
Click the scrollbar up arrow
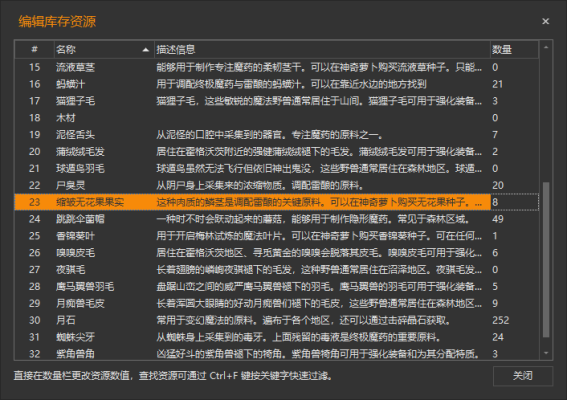coord(546,47)
